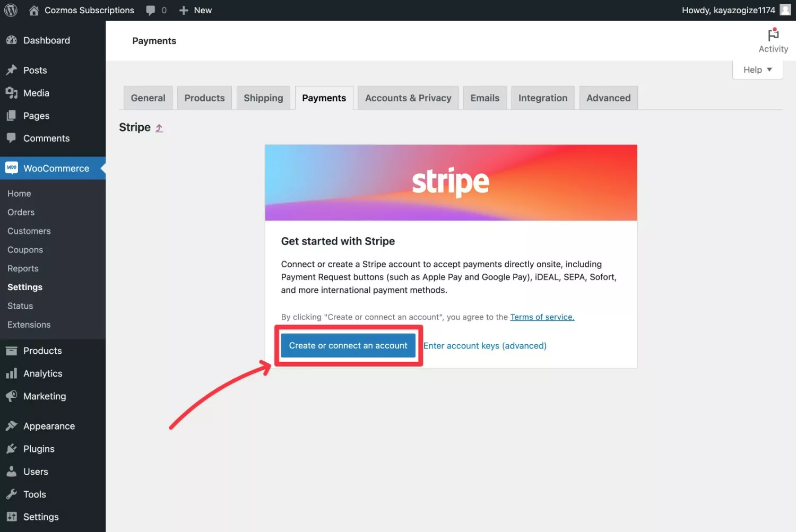Click the Analytics bar chart icon
796x532 pixels.
point(11,373)
